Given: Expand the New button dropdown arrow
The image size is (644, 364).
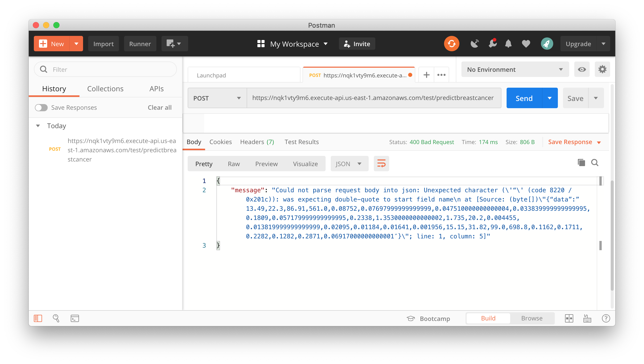Looking at the screenshot, I should tap(76, 44).
